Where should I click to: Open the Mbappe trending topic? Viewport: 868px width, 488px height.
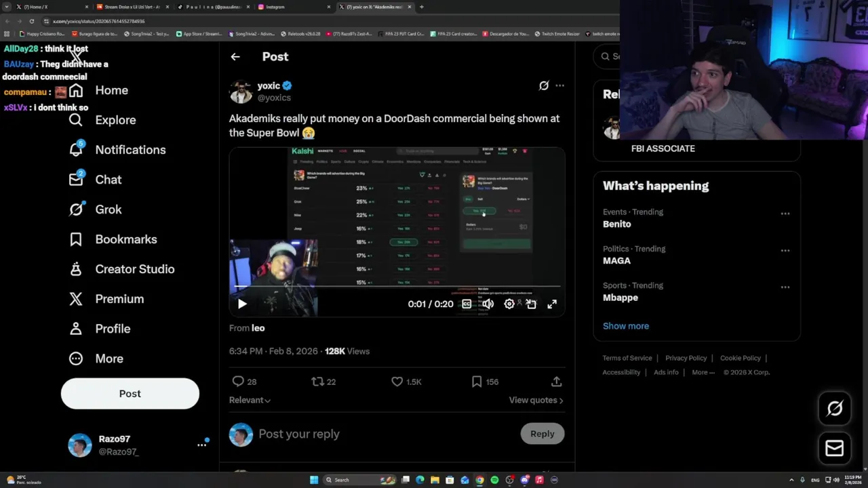[620, 298]
